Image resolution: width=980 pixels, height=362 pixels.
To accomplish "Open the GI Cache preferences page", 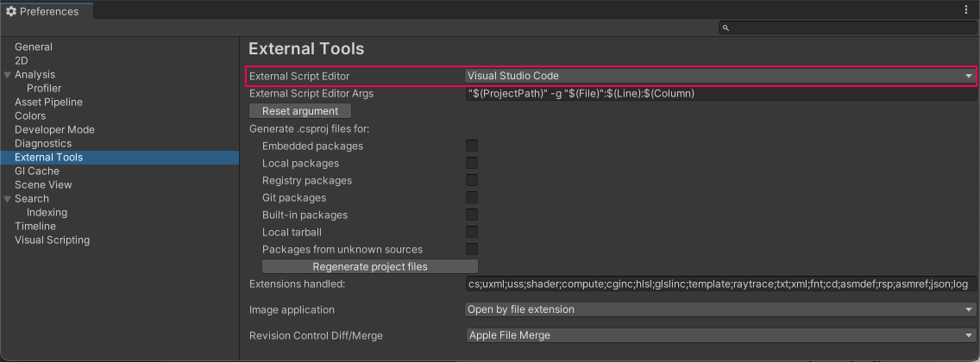I will (x=37, y=172).
